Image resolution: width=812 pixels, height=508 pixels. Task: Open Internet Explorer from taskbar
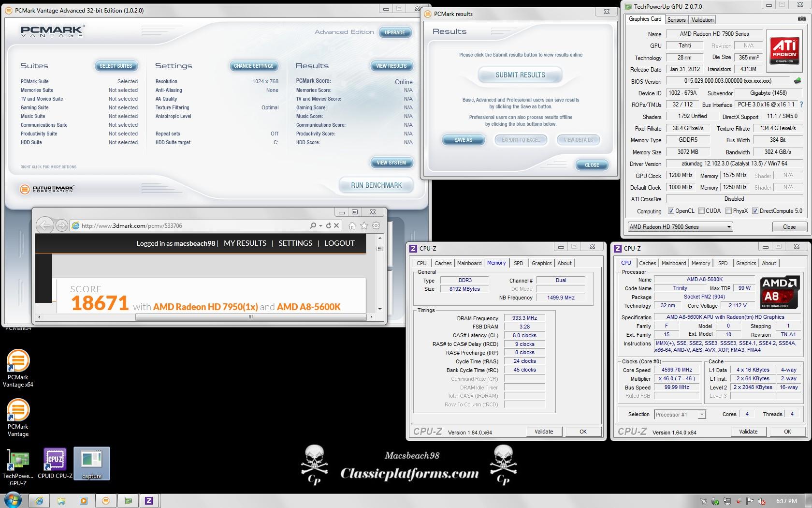[39, 501]
